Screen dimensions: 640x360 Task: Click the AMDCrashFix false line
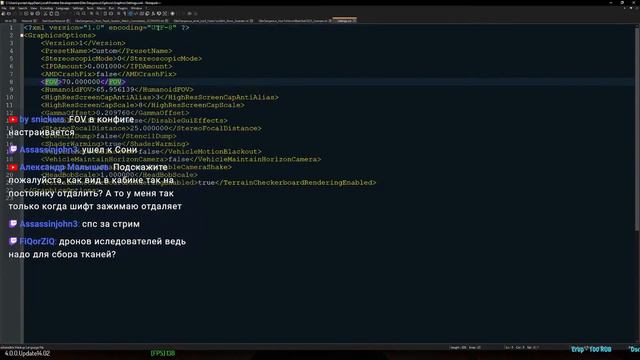click(x=109, y=74)
